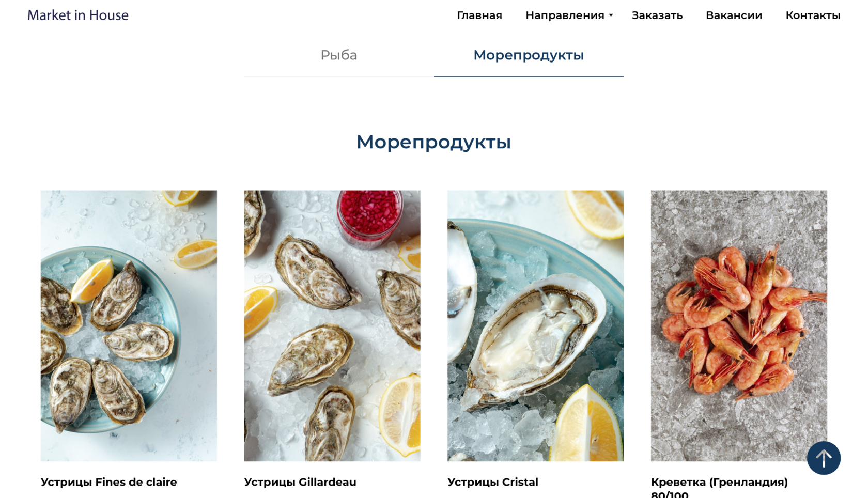Open the Заказать page link
The width and height of the screenshot is (868, 498).
[657, 15]
